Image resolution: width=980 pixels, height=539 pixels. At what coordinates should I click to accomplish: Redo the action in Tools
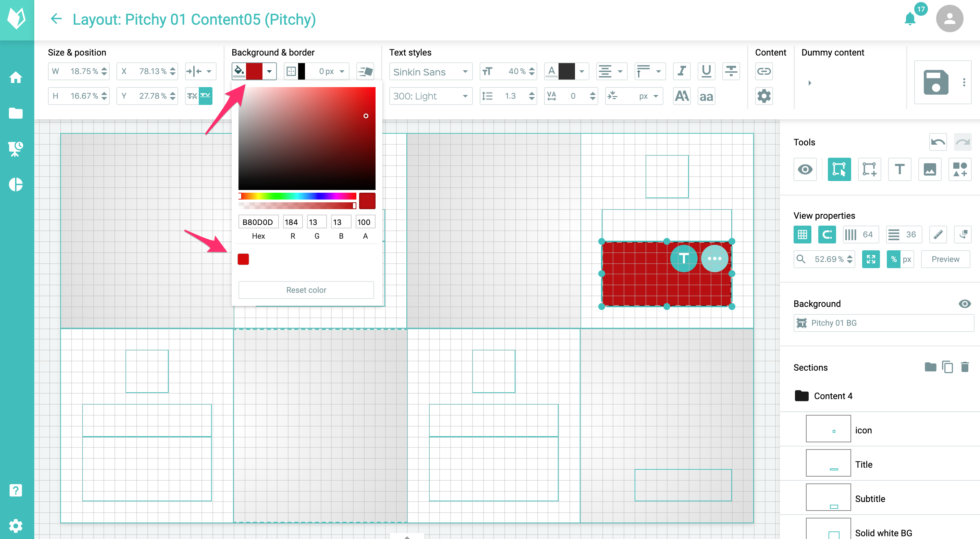point(963,142)
